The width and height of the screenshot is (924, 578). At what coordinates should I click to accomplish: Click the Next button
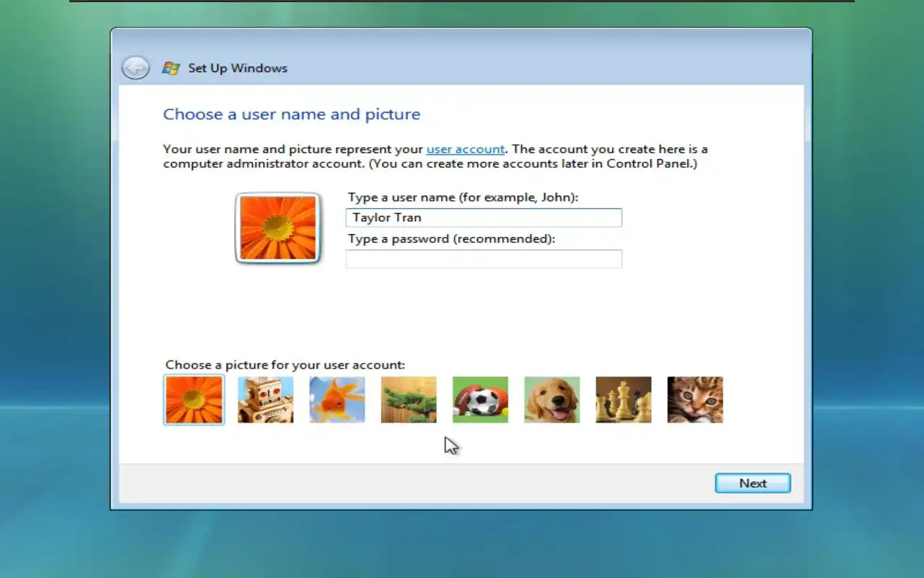(x=753, y=483)
